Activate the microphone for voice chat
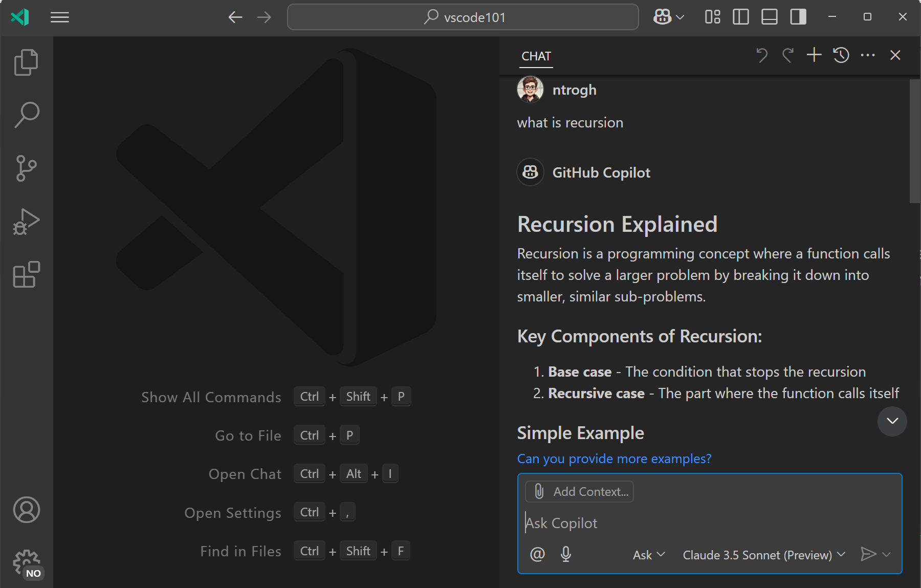Image resolution: width=921 pixels, height=588 pixels. point(566,554)
